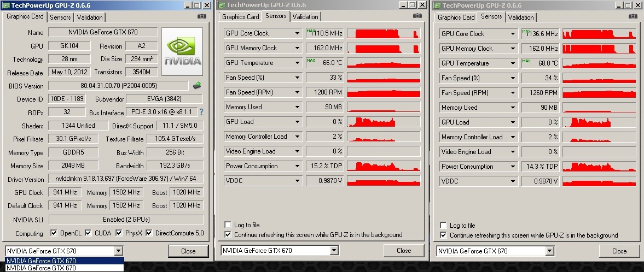Switch to Graphics Card tab in middle window
The width and height of the screenshot is (644, 272).
pos(241,17)
